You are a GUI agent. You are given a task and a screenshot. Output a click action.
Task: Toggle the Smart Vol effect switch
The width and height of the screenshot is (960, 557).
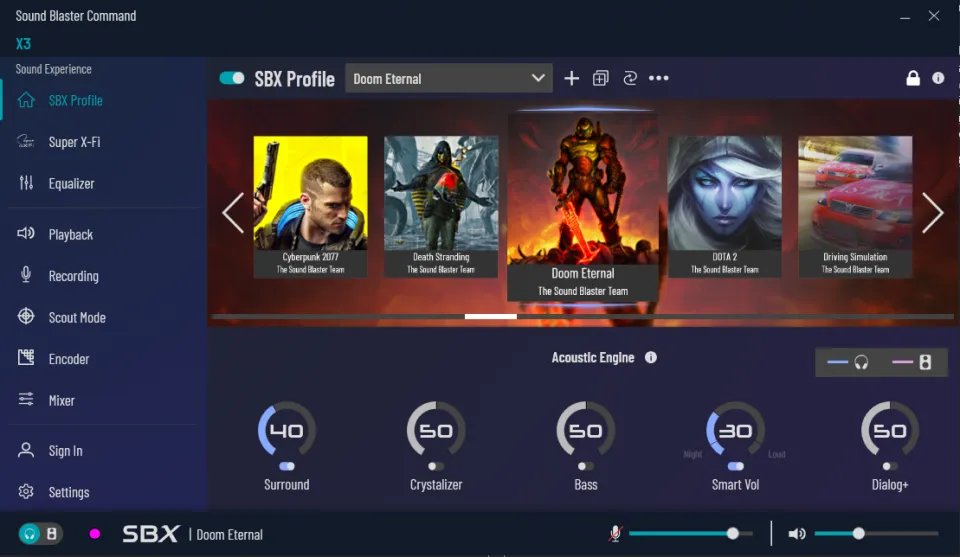tap(735, 466)
